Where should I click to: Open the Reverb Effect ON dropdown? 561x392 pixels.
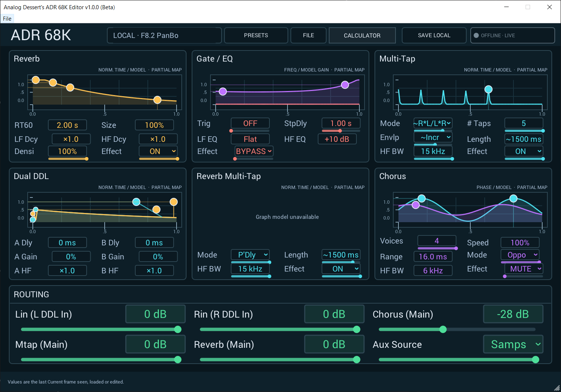tap(159, 151)
